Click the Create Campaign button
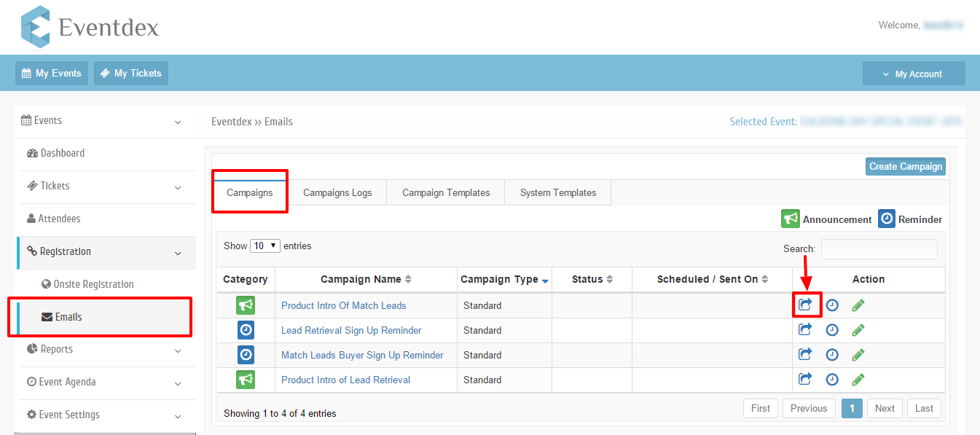This screenshot has height=435, width=980. click(x=906, y=166)
